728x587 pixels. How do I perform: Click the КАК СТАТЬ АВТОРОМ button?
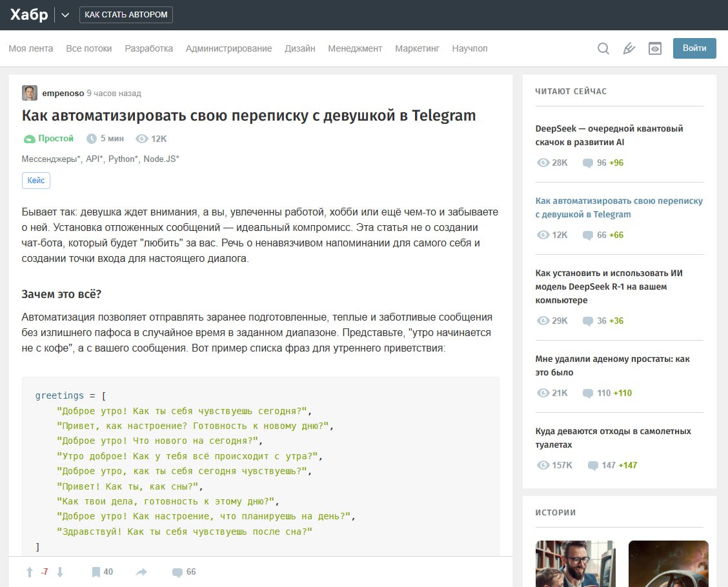click(126, 15)
